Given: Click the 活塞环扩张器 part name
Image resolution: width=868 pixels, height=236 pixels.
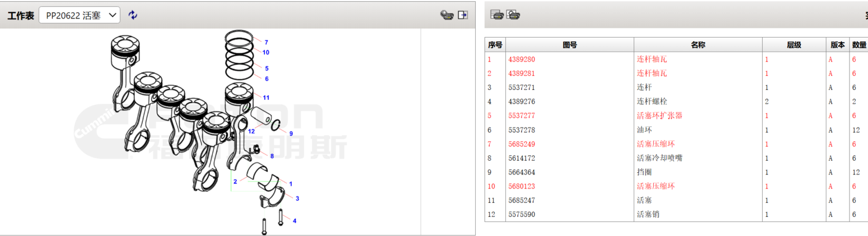Looking at the screenshot, I should (x=659, y=115).
